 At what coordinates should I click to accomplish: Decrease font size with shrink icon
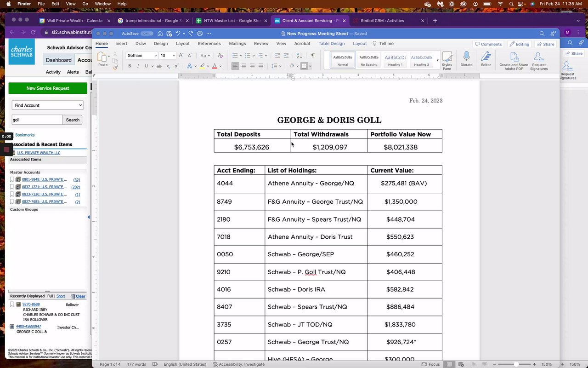click(190, 56)
